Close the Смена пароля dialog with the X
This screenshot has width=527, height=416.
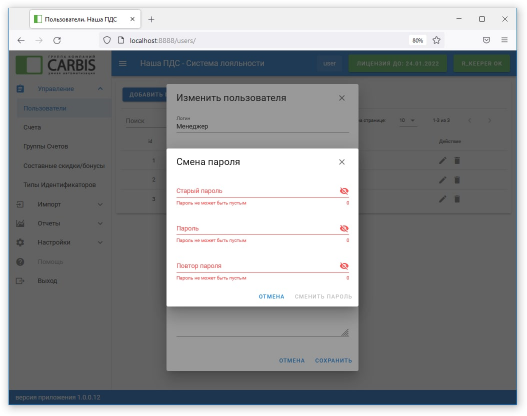pos(342,162)
